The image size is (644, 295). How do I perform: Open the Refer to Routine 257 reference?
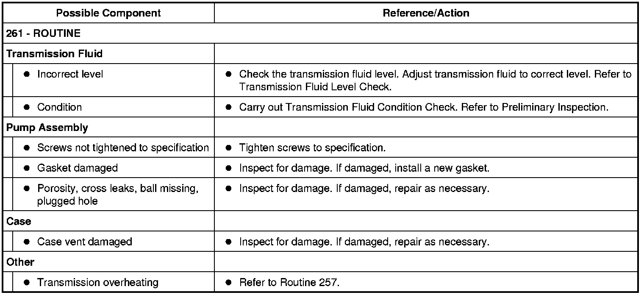point(289,283)
